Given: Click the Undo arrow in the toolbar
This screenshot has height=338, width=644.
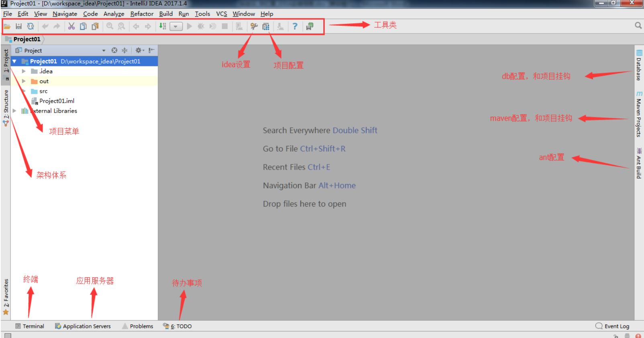Looking at the screenshot, I should [45, 27].
